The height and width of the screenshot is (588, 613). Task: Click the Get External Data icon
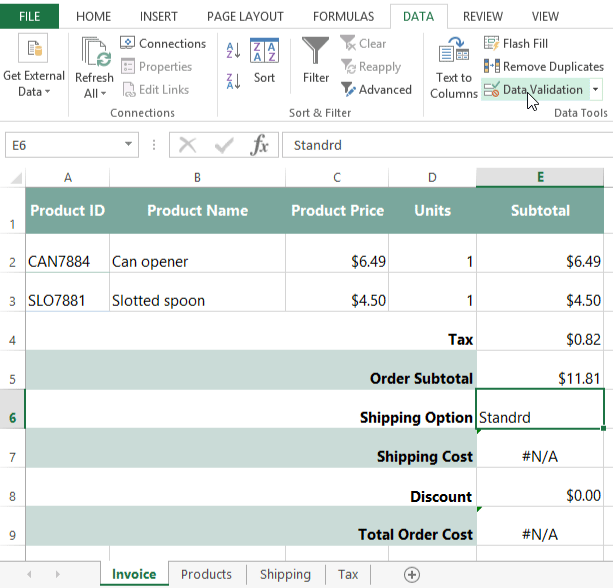point(33,50)
